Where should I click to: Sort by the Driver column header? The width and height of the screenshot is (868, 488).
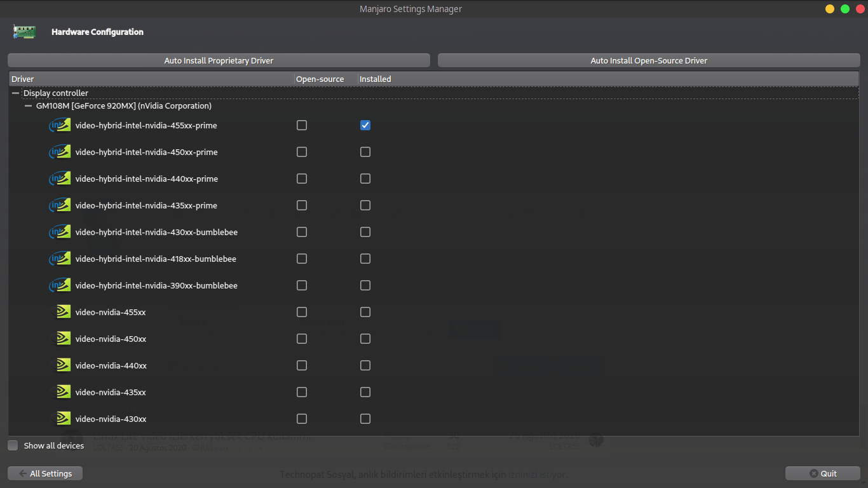tap(151, 79)
